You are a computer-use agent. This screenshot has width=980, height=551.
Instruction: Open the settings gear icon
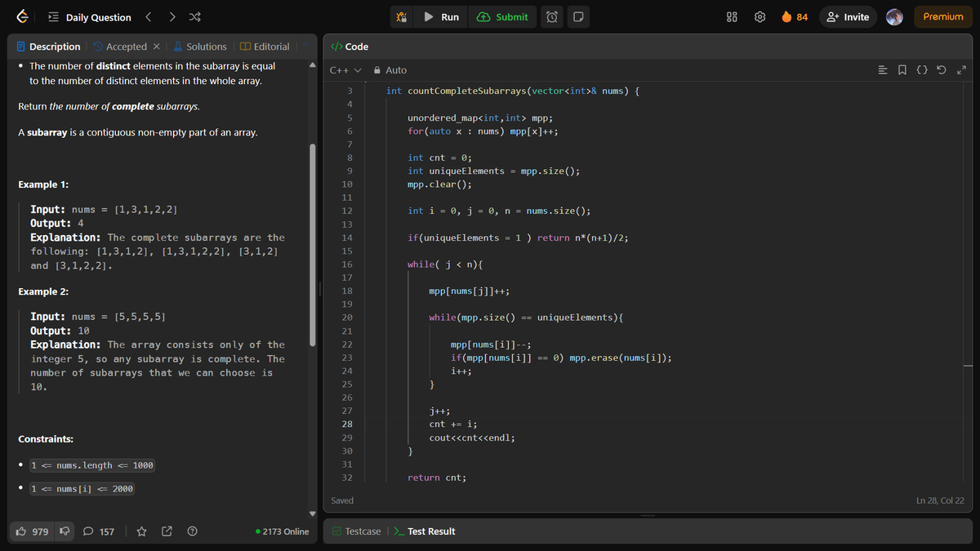pos(759,17)
